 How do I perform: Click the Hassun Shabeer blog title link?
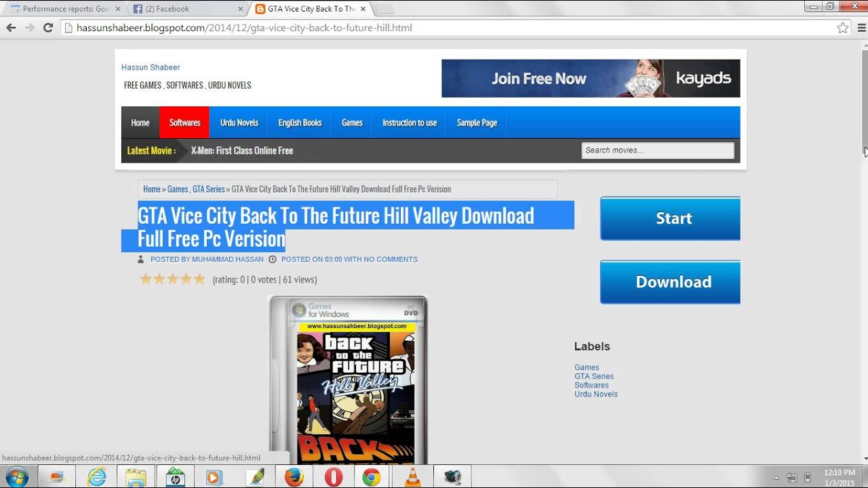151,67
